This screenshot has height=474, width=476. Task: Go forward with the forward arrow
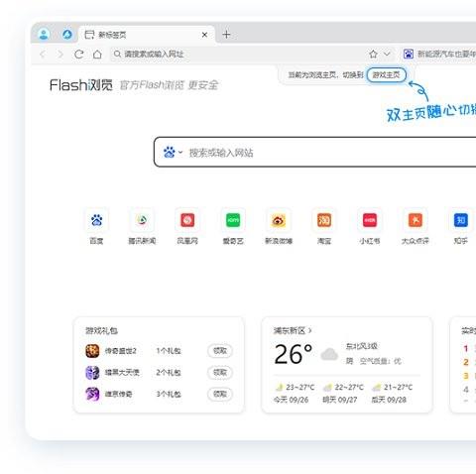[x=60, y=54]
